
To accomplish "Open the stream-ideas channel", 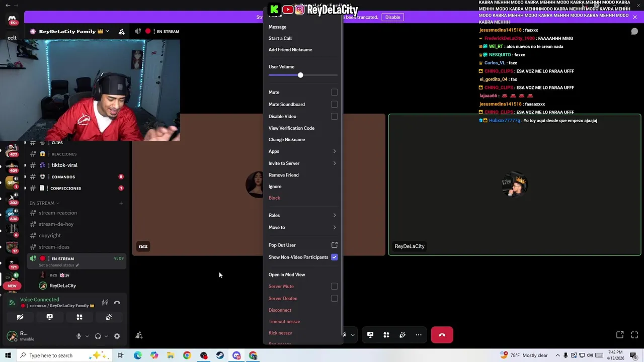I will pos(54,247).
